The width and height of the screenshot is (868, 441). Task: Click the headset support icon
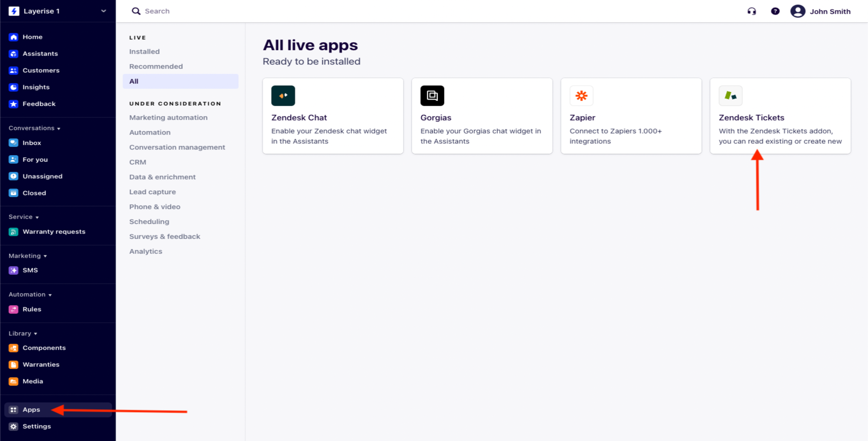[x=751, y=11]
